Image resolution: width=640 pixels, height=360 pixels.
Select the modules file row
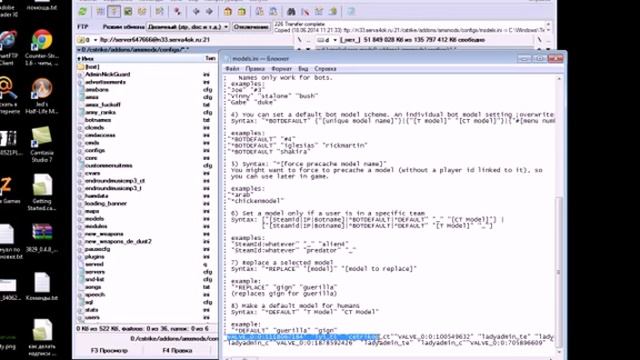click(147, 226)
